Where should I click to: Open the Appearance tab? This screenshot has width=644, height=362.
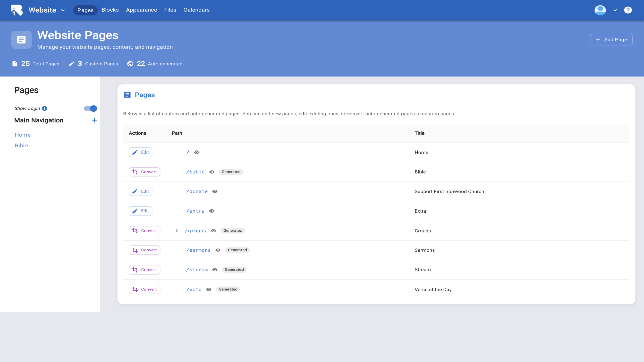141,10
